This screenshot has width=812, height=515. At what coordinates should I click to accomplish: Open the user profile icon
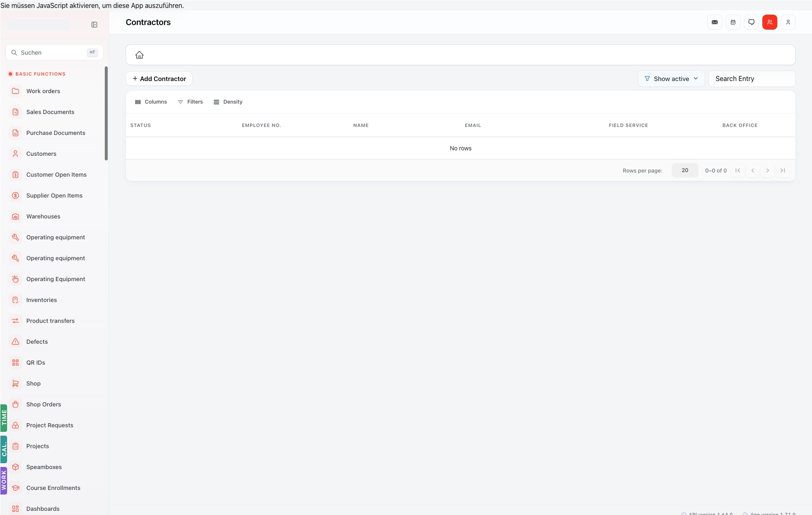point(788,22)
